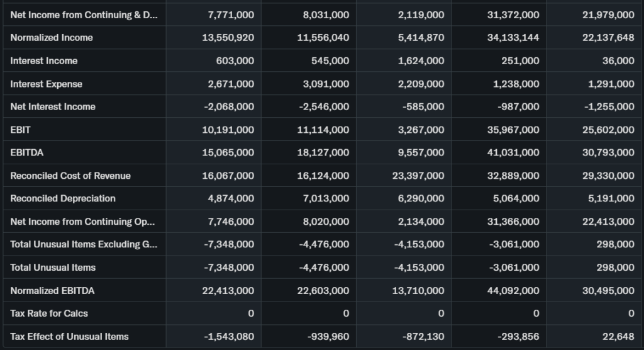The height and width of the screenshot is (350, 644).
Task: Click the Tax Effect of Unusual Items label
Action: [69, 336]
